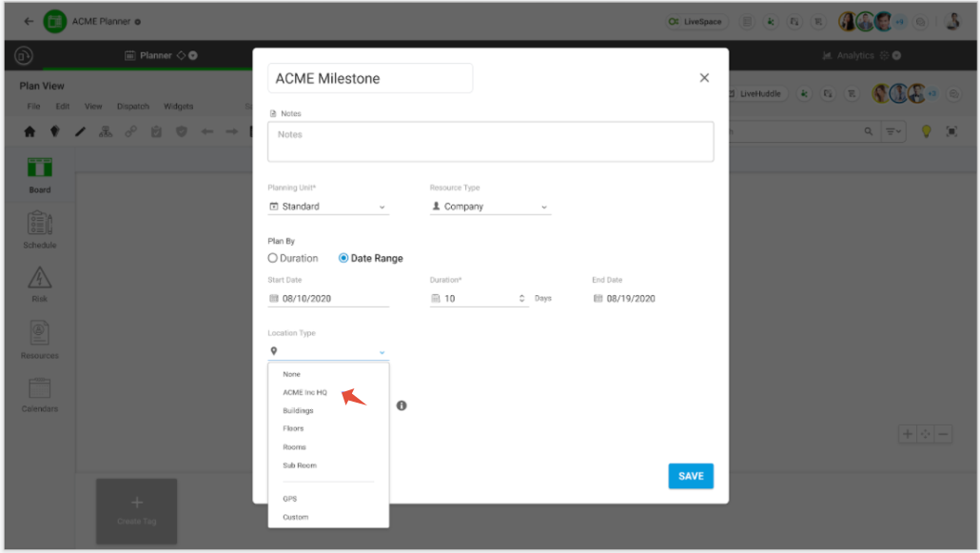The height and width of the screenshot is (553, 980).
Task: Click the LiveHuddle button
Action: [755, 94]
